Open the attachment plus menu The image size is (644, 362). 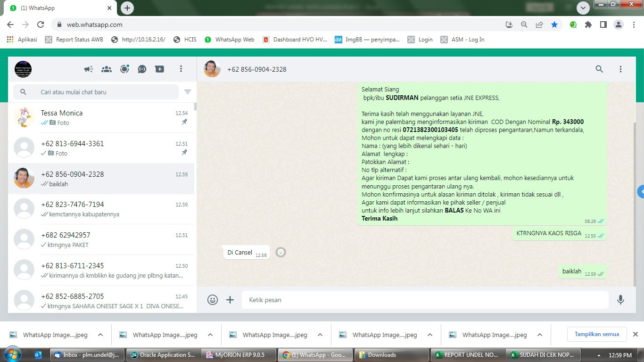(230, 300)
